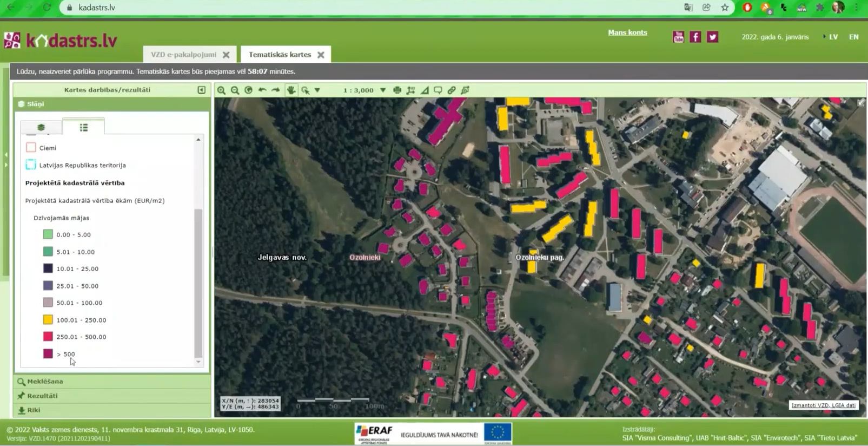Zoom to full extent with globe icon

(x=248, y=90)
